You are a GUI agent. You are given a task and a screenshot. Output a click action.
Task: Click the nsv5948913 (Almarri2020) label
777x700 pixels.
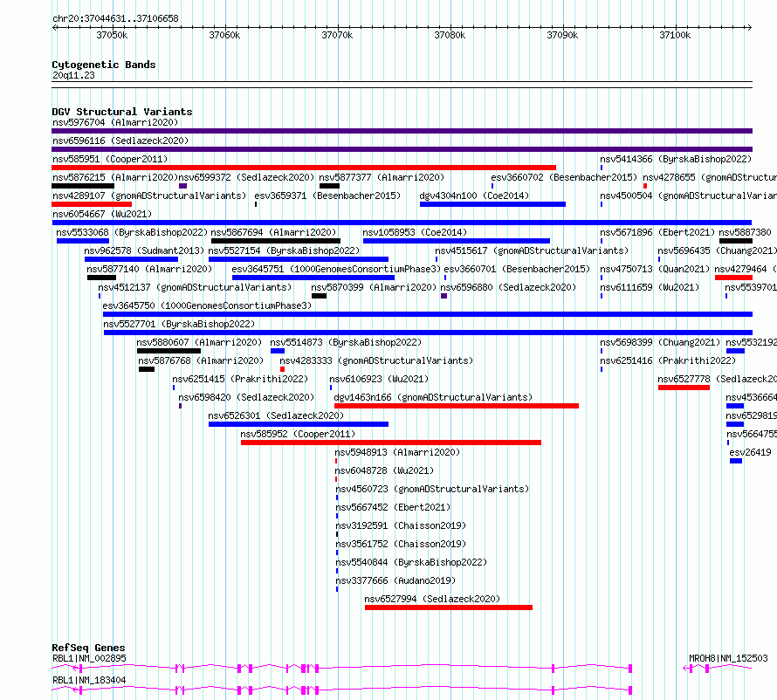tap(397, 452)
